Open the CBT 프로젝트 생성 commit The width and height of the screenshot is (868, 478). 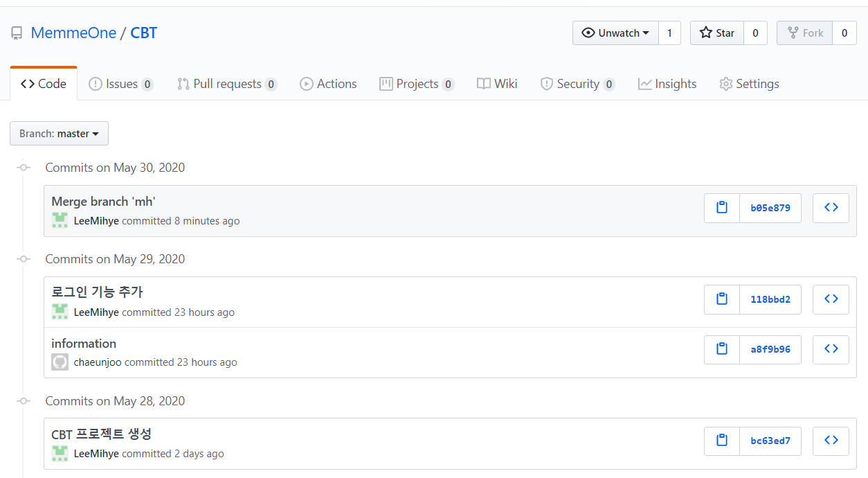point(101,434)
